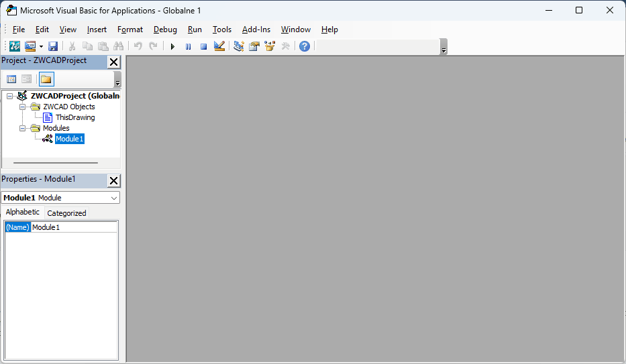Viewport: 626px width, 364px height.
Task: Click the cursor position box in toolbar
Action: point(378,47)
